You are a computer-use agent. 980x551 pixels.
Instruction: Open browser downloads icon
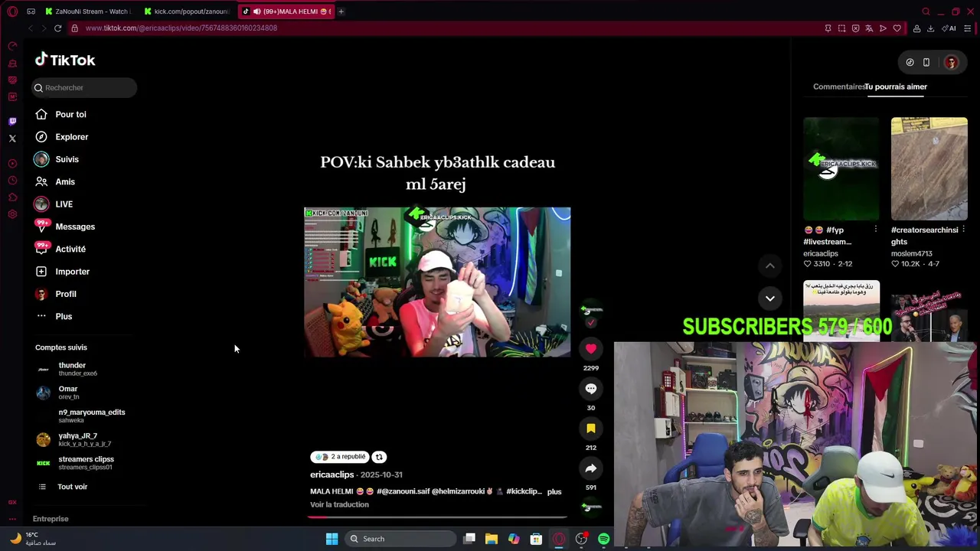(x=930, y=28)
